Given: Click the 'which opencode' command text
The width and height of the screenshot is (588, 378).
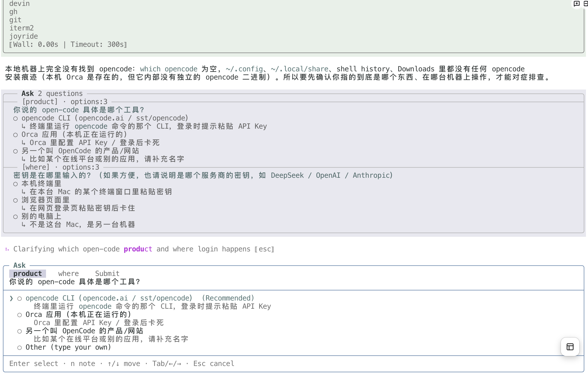Looking at the screenshot, I should click(x=169, y=69).
